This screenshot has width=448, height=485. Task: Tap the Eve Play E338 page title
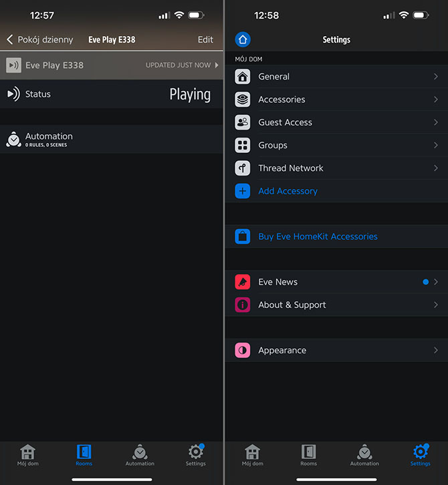pos(112,39)
